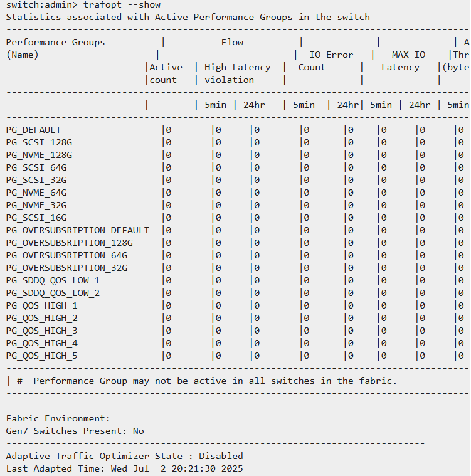Viewport: 471px width, 476px height.
Task: Select the PG_DEFAULT performance group name
Action: pos(34,130)
